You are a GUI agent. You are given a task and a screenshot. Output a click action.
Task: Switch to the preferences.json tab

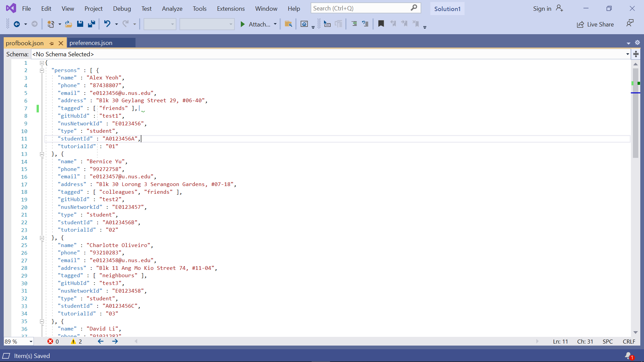[91, 43]
